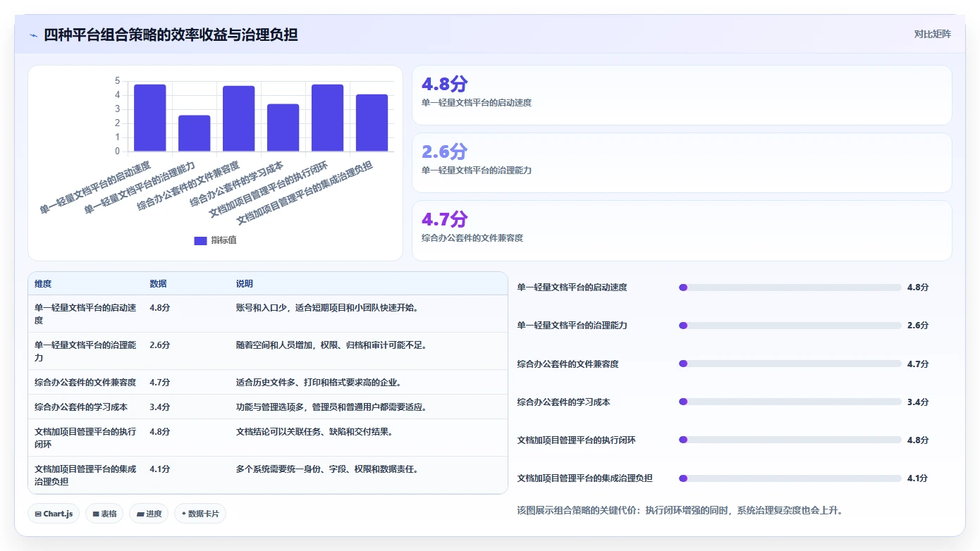
Task: Click table cell 综合办公套件的文件兼容度
Action: [85, 383]
